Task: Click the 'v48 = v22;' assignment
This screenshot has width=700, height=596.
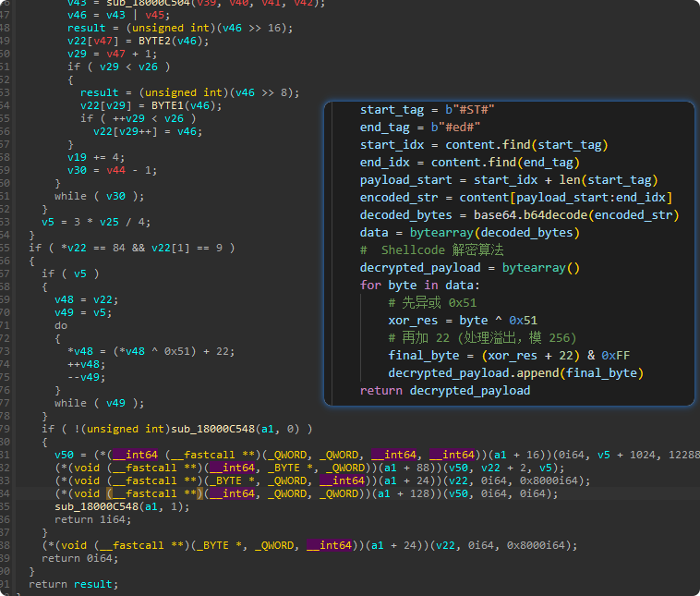Action: pos(86,299)
